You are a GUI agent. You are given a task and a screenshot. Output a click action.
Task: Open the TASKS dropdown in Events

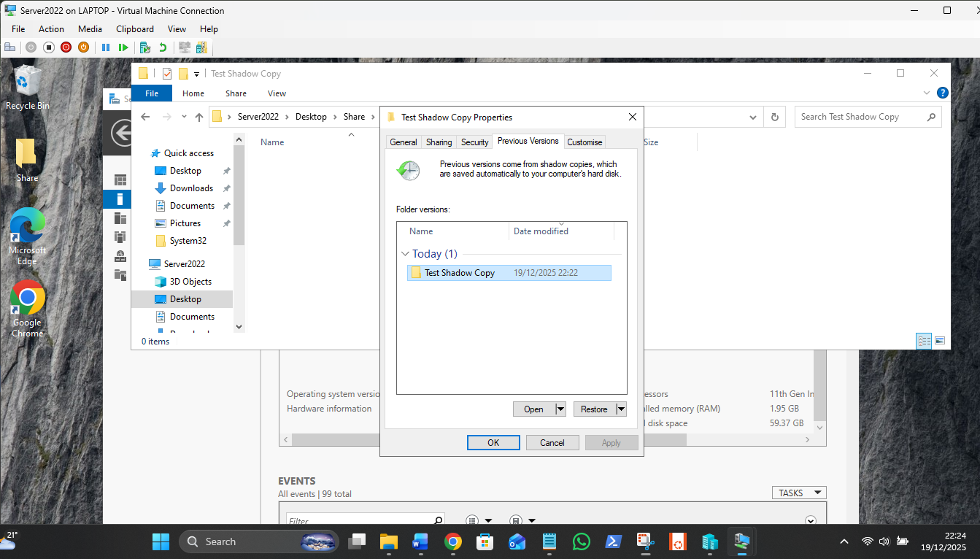(x=798, y=493)
